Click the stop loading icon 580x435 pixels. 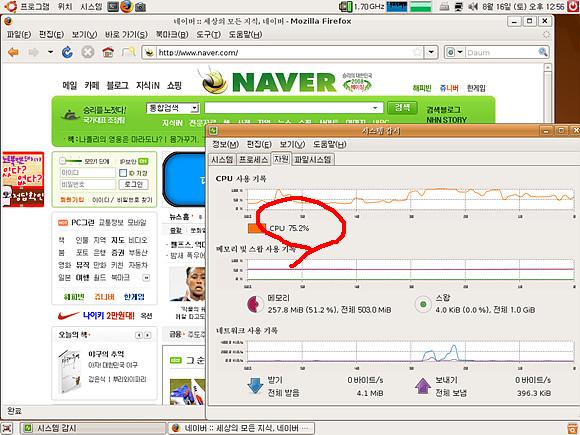(88, 52)
